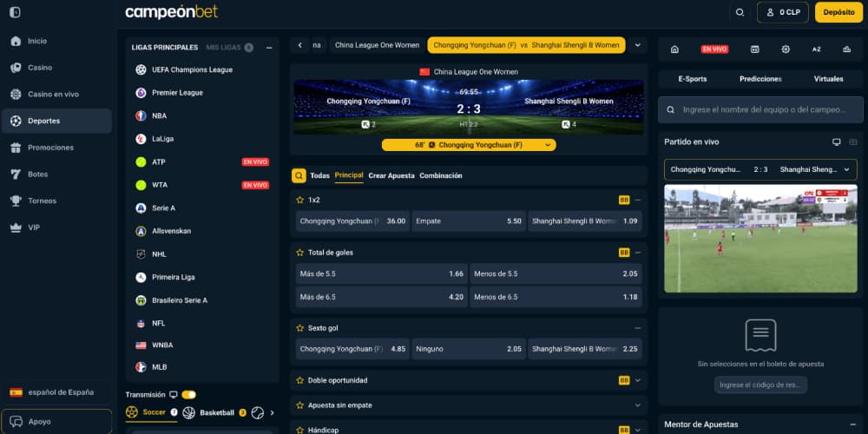Go back with breadcrumb left arrow
Viewport: 868px width, 434px height.
click(x=300, y=45)
